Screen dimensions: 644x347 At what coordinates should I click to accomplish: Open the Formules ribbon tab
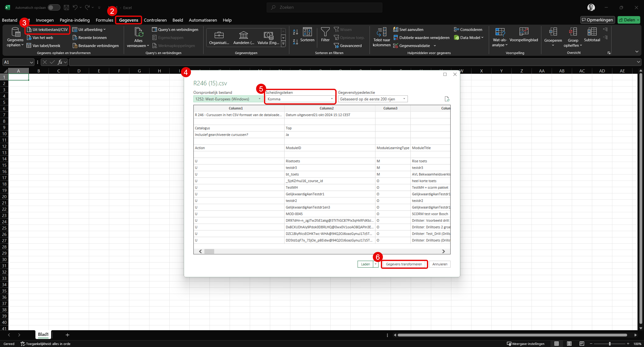pos(104,20)
